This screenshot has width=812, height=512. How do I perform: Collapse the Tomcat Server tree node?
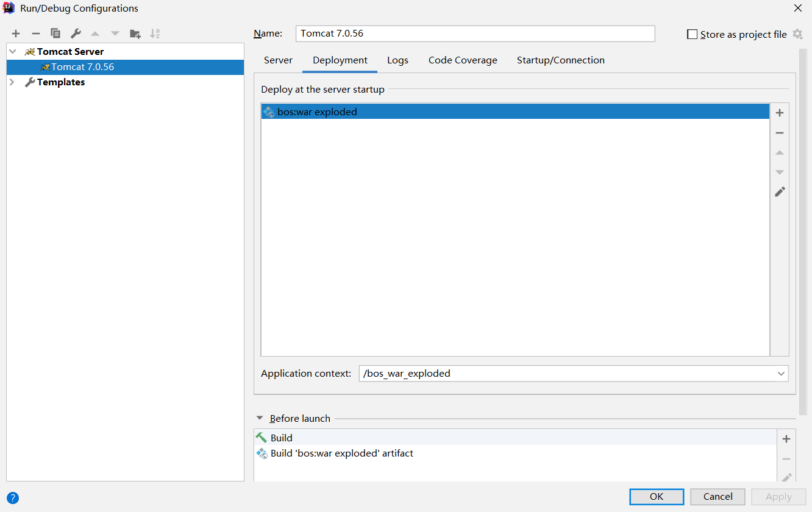point(12,52)
